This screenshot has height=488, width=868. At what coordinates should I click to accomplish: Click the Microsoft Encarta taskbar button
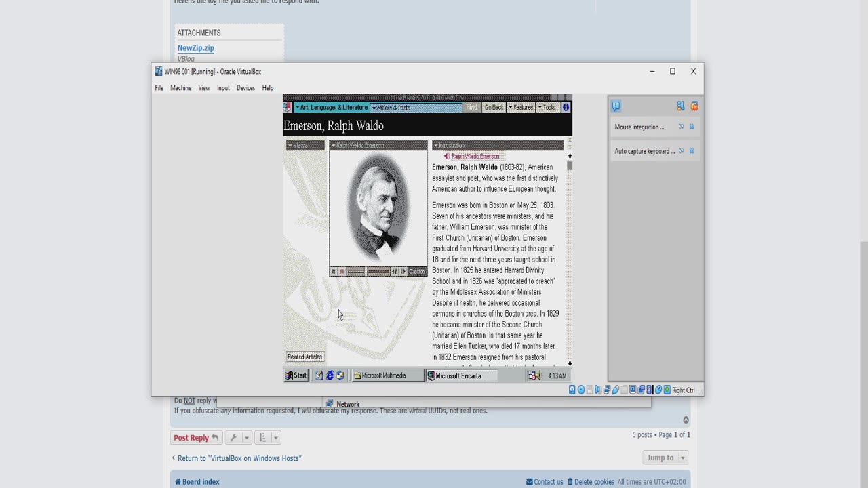pyautogui.click(x=461, y=375)
